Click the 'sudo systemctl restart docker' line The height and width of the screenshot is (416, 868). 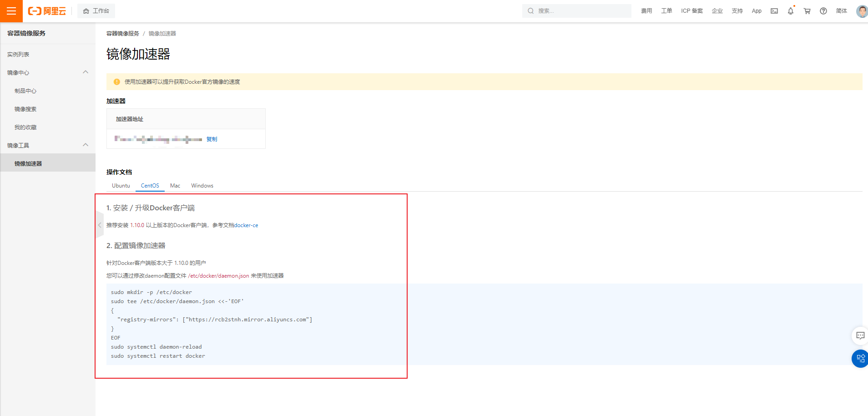(x=158, y=356)
